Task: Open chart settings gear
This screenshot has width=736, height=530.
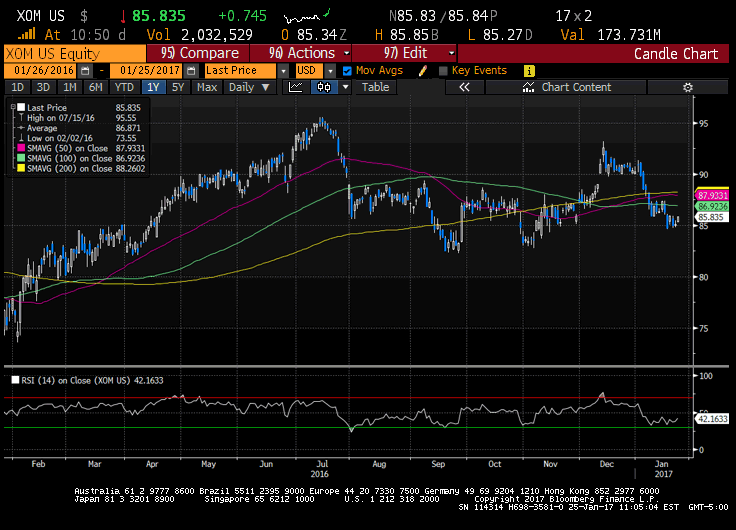Action: pyautogui.click(x=688, y=87)
